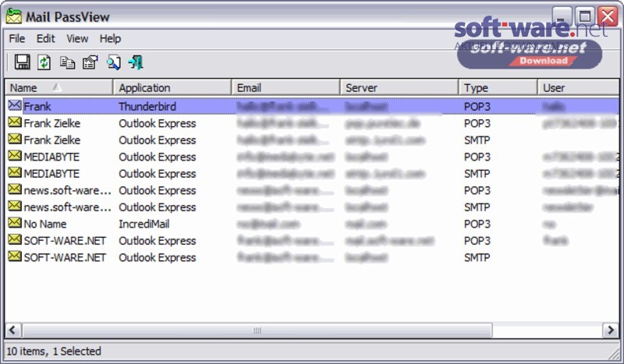624x364 pixels.
Task: Click the horizontal scrollbar thumb
Action: tap(257, 330)
